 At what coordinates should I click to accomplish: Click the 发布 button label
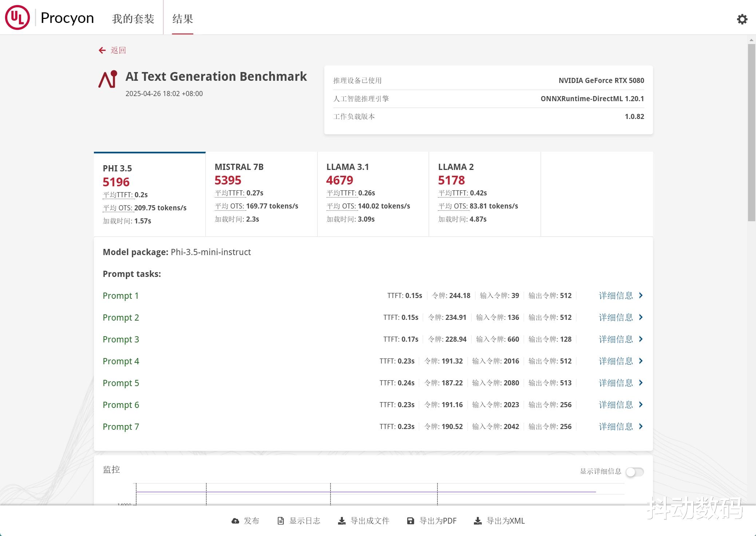(x=252, y=521)
